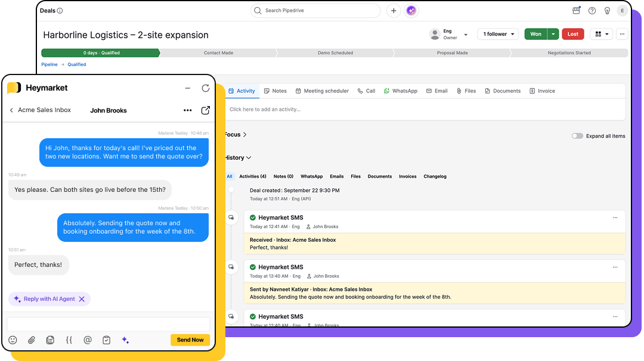Open the Files tab
Viewport: 644px width, 361px height.
pyautogui.click(x=466, y=91)
